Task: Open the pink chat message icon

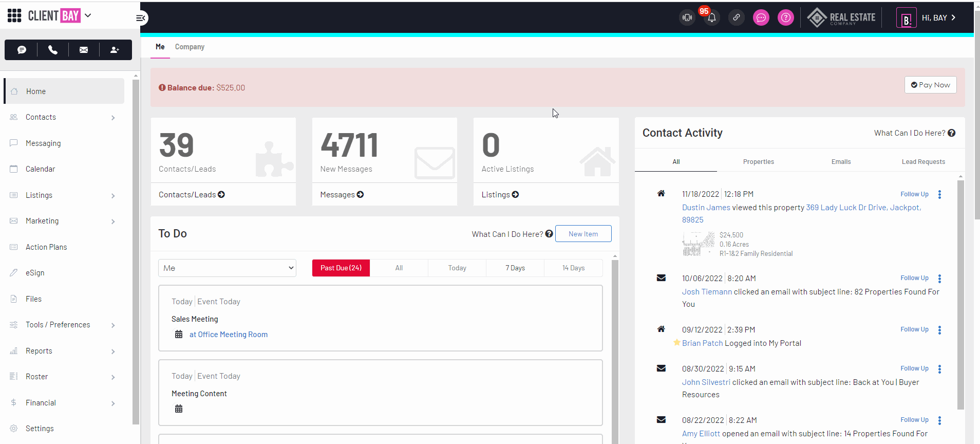Action: click(761, 17)
